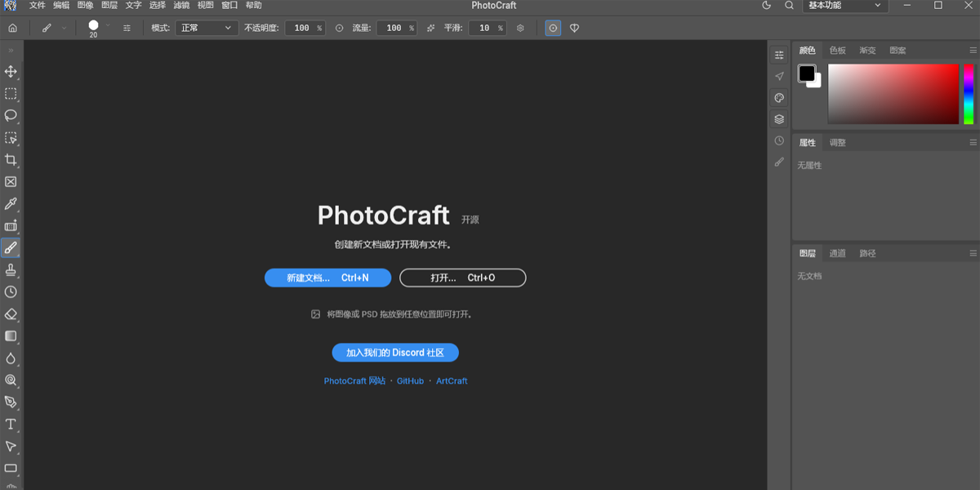The image size is (980, 490).
Task: Open the palette icon in collapsed panel strip
Action: pyautogui.click(x=779, y=98)
